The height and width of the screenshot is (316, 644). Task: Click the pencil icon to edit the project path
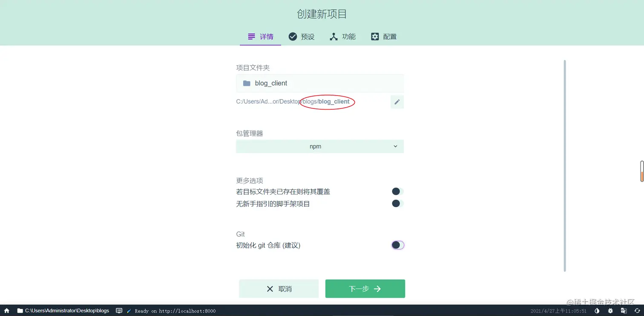pos(397,102)
